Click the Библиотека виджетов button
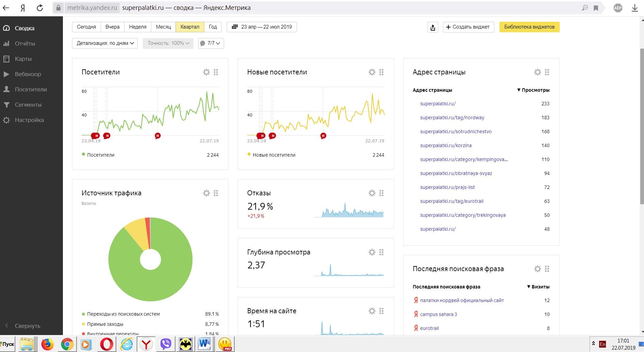This screenshot has height=352, width=644. [529, 27]
